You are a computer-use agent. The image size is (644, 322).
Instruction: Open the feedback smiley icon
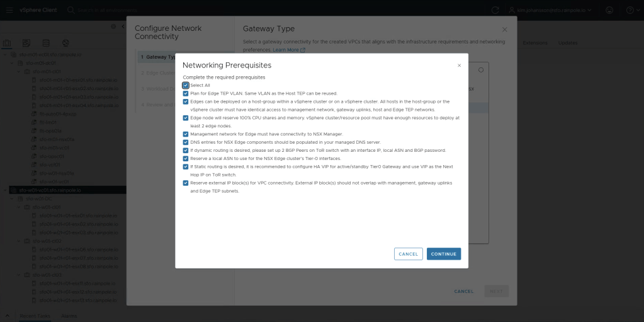pyautogui.click(x=609, y=10)
